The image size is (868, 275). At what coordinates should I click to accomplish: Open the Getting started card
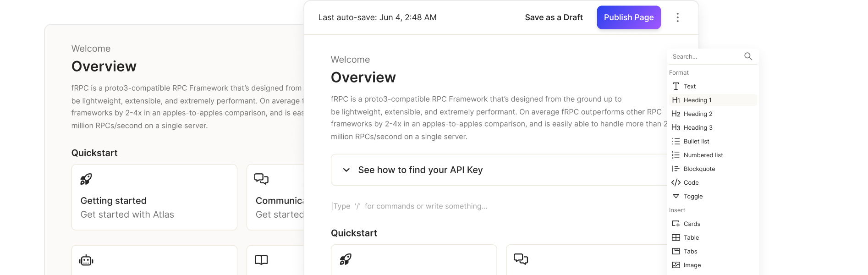154,197
